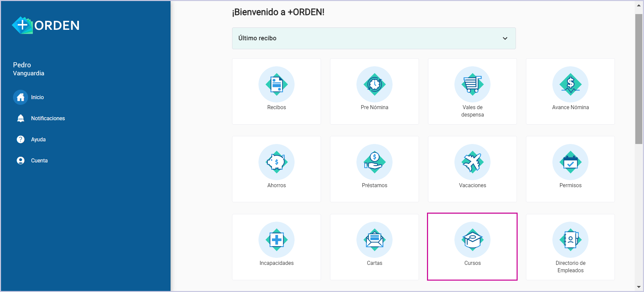Open the Avance Nómina dollar icon
The height and width of the screenshot is (292, 644).
point(570,84)
